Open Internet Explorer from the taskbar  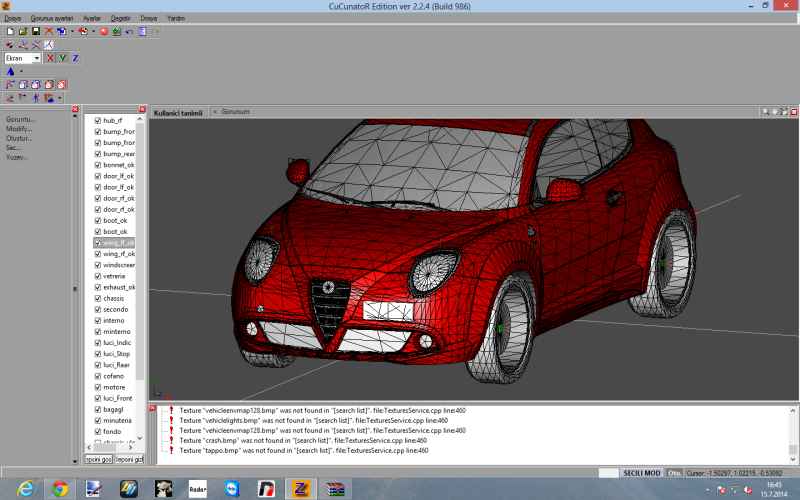pos(25,488)
